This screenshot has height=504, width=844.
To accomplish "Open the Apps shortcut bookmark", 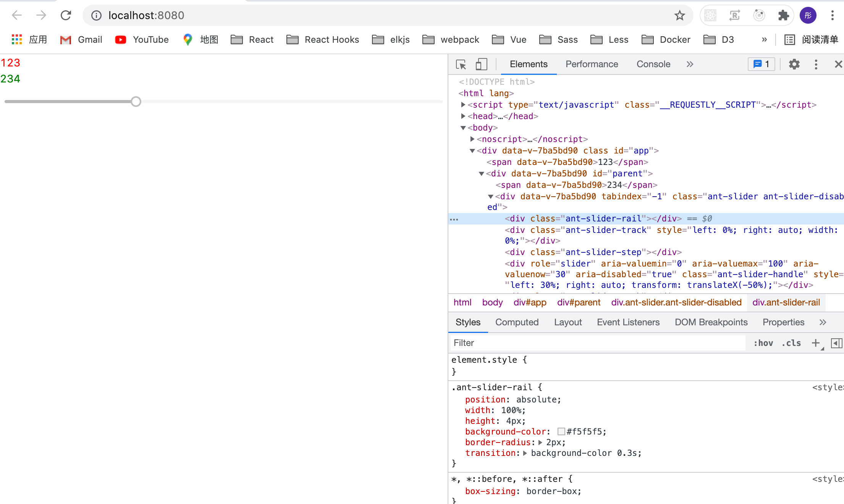I will pyautogui.click(x=29, y=39).
